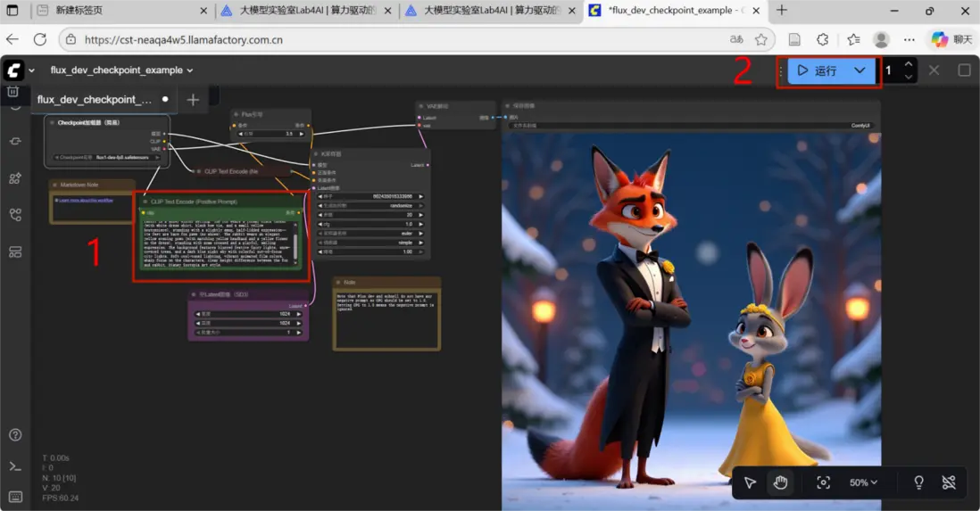Toggle the console terminal panel

(x=15, y=466)
